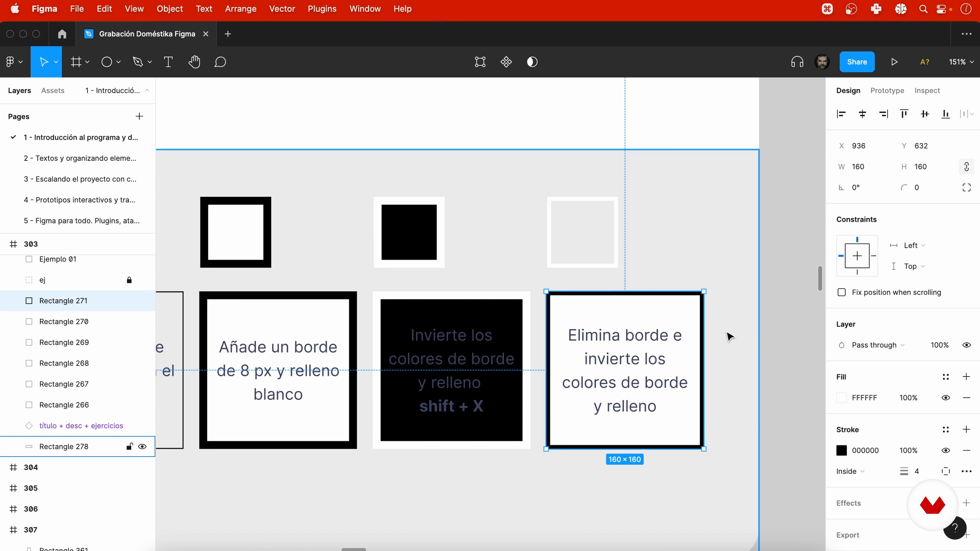Open the Vector menu
980x551 pixels.
click(x=282, y=9)
